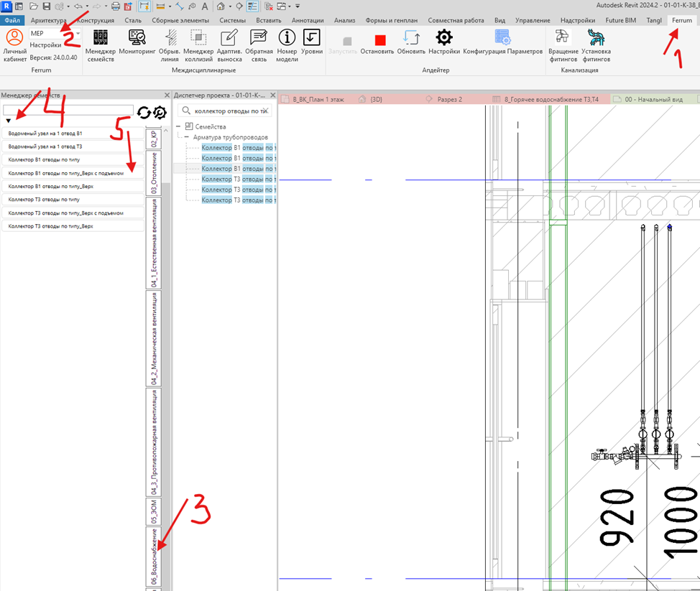This screenshot has height=591, width=700.
Task: Activate Установка фитингов tool
Action: tap(596, 45)
